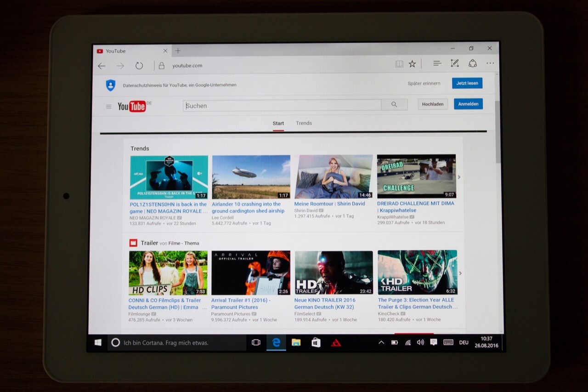This screenshot has width=588, height=392.
Task: Open Windows Store from taskbar
Action: pyautogui.click(x=316, y=342)
